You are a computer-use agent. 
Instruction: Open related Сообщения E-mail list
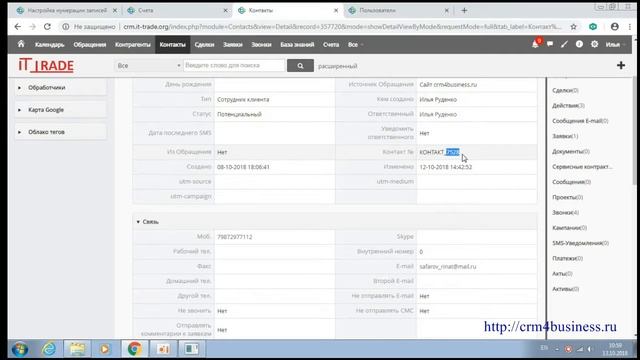click(x=580, y=121)
